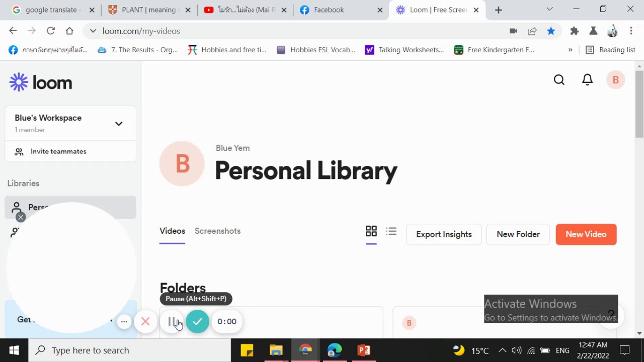Open File Explorer from taskbar

point(276,350)
